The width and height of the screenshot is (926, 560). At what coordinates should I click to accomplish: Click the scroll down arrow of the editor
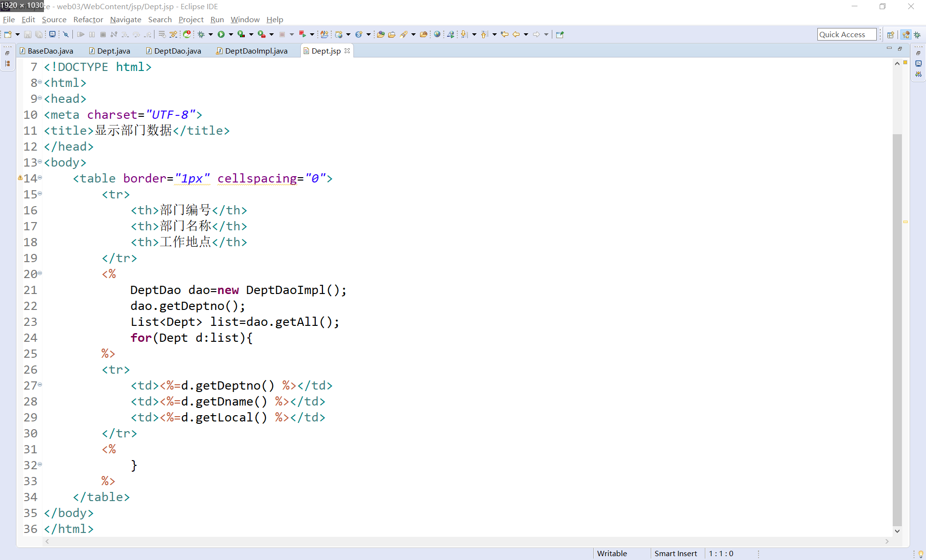(897, 531)
